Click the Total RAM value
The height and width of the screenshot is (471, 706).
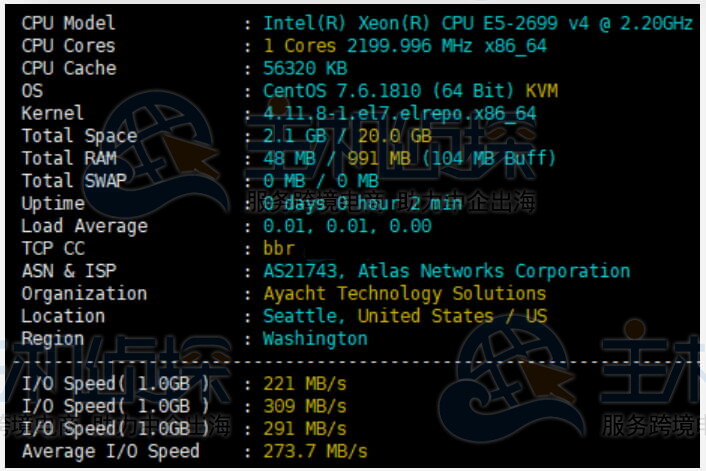click(x=409, y=159)
